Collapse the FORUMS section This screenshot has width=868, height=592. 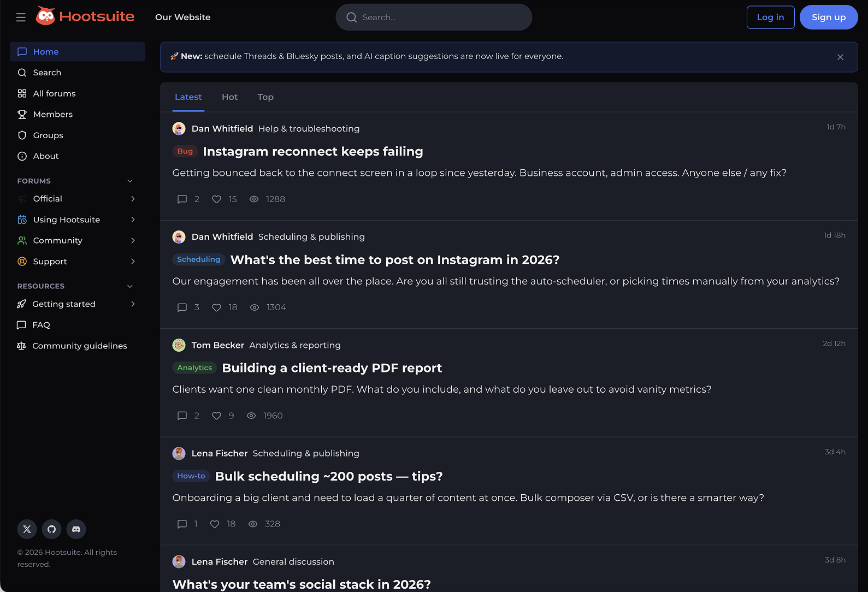click(130, 181)
